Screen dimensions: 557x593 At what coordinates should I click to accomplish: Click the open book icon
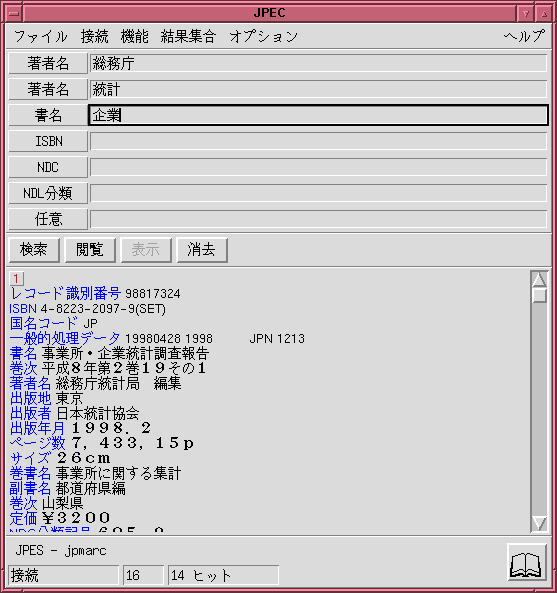click(527, 562)
